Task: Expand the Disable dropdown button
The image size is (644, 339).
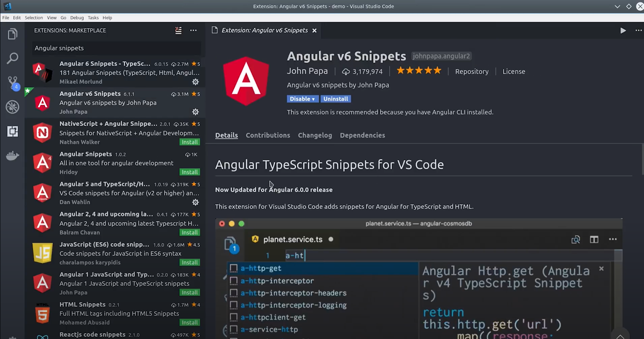Action: tap(302, 99)
